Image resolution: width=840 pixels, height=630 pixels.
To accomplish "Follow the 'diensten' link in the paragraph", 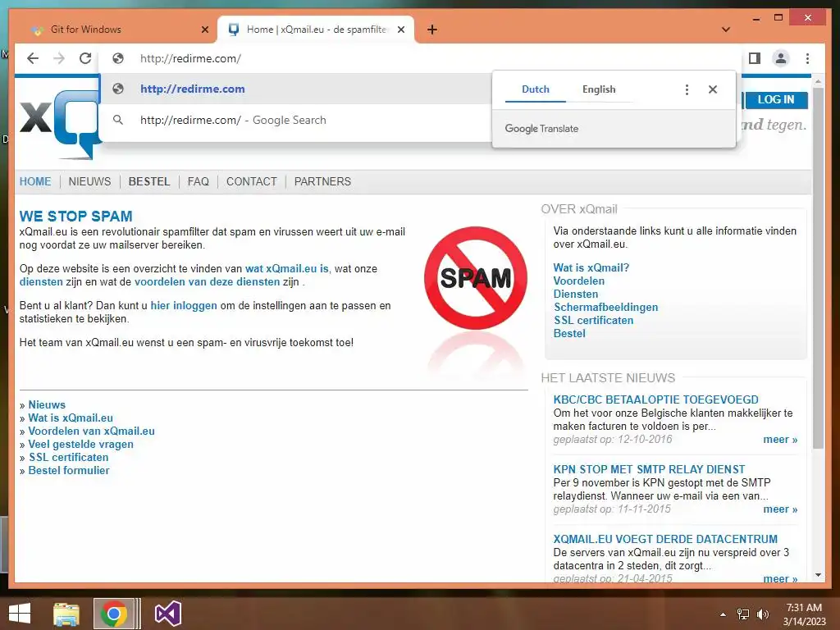I will click(x=41, y=282).
